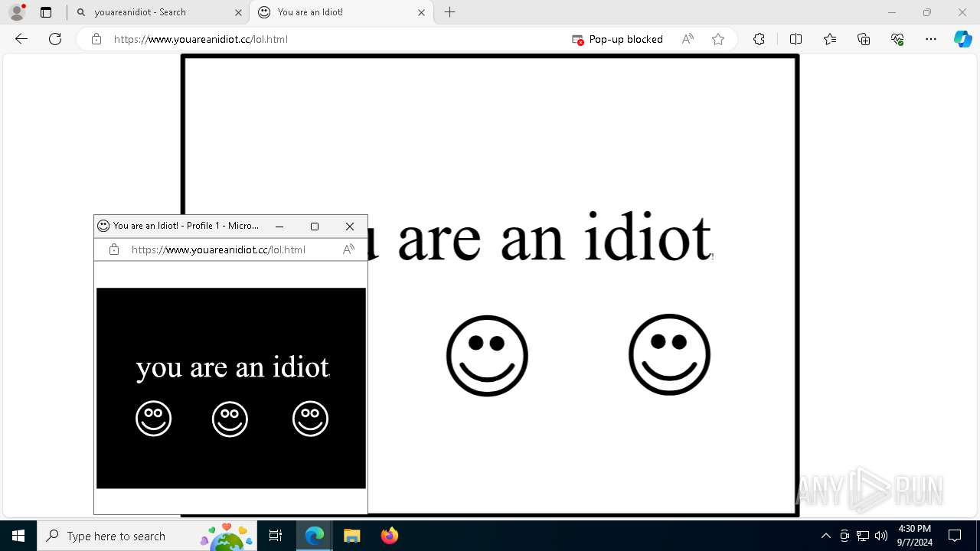Open the network tray icon
980x551 pixels.
click(x=863, y=536)
